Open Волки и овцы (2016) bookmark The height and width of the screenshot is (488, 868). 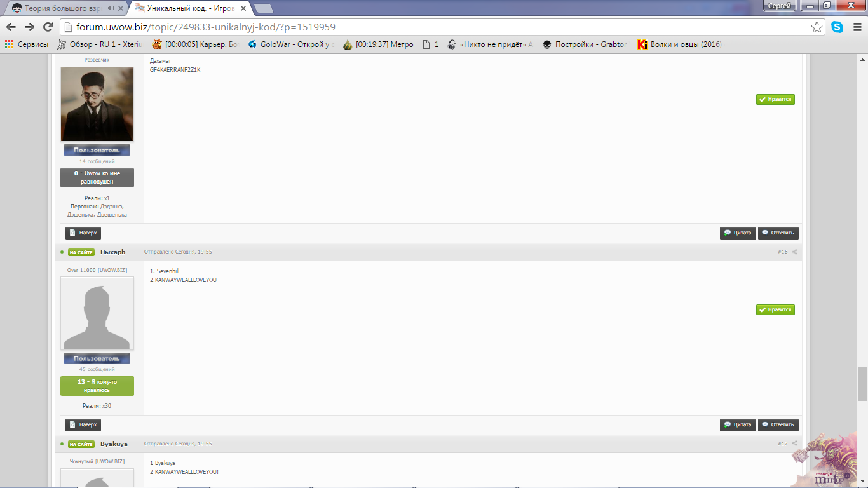(x=679, y=44)
